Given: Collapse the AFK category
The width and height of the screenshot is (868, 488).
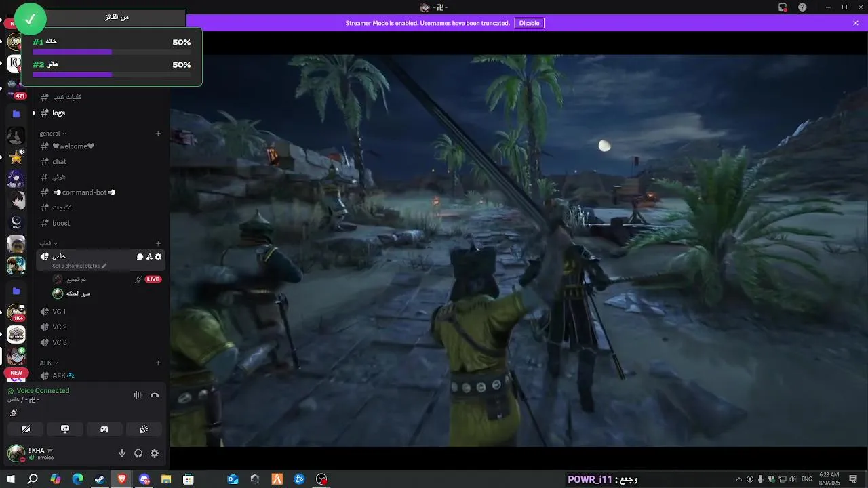Looking at the screenshot, I should pos(49,363).
